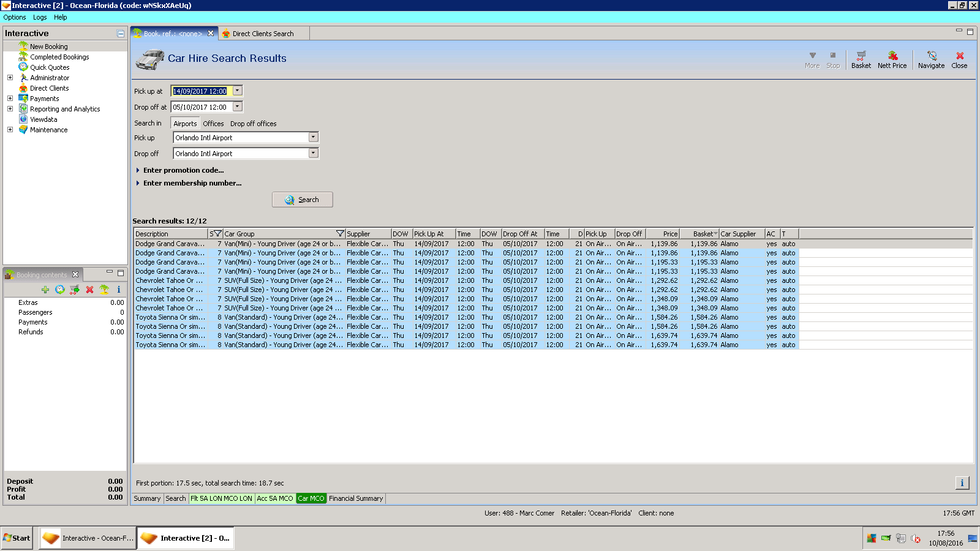
Task: Select the Drop off offices option
Action: coord(253,124)
